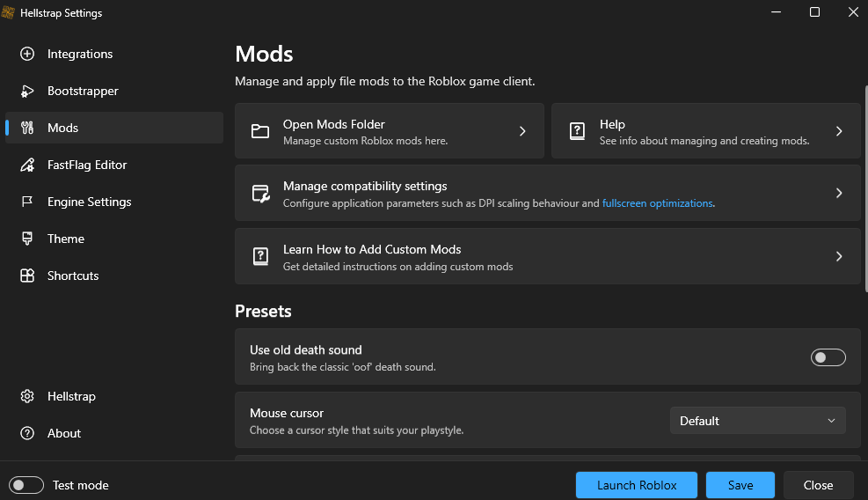The image size is (868, 500).
Task: Click the Bootstrapper sidebar icon
Action: click(27, 91)
